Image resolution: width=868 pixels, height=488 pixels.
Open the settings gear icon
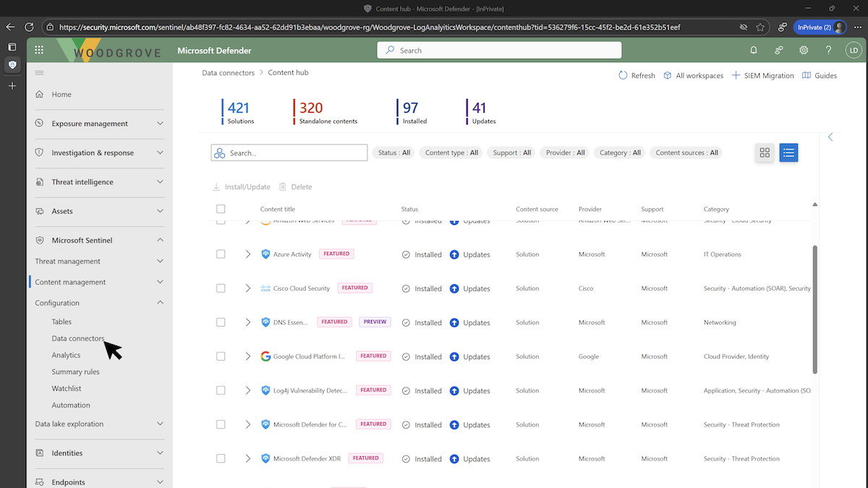pyautogui.click(x=804, y=50)
